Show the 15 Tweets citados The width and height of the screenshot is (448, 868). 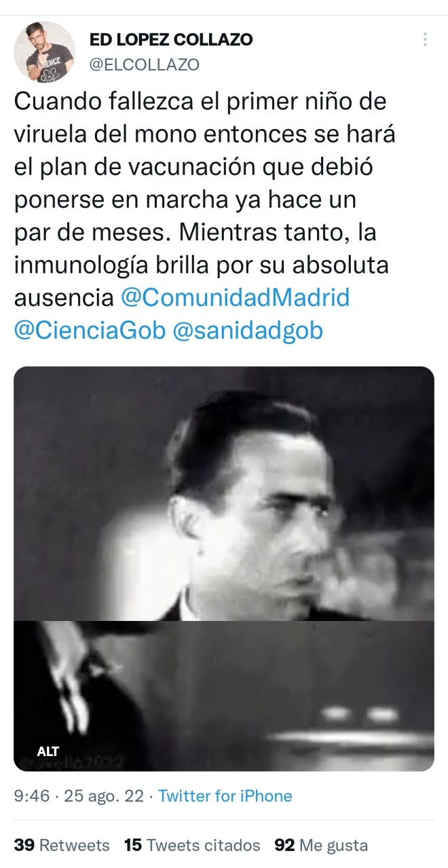pos(193,845)
